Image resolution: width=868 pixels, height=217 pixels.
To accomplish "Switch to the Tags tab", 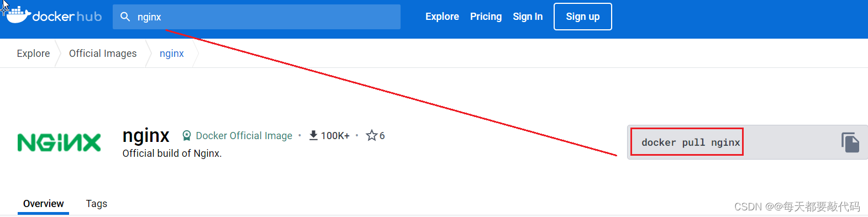I will click(x=97, y=204).
